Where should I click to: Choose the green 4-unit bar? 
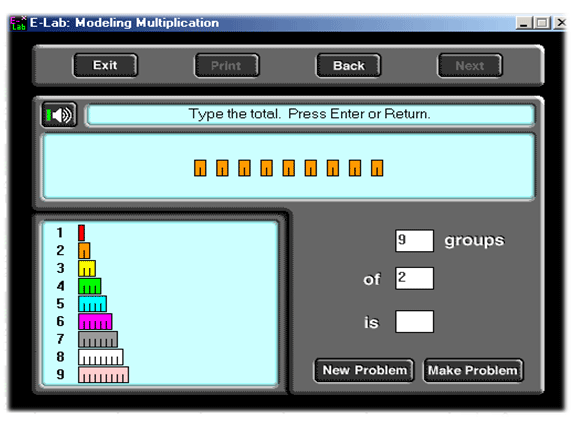90,286
